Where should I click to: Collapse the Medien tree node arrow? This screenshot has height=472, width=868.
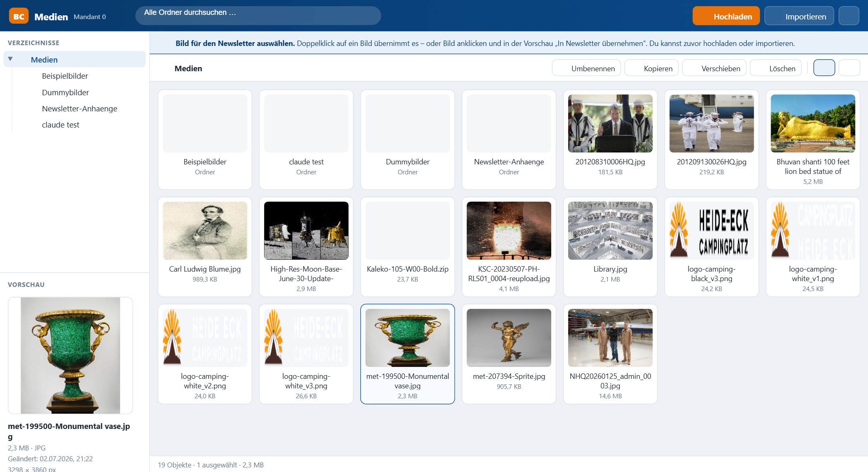pos(10,59)
